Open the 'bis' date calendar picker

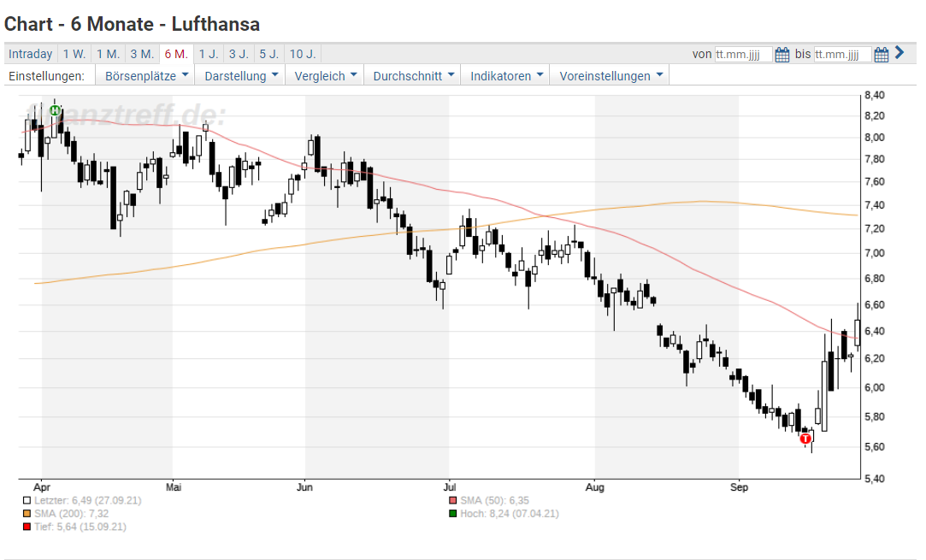[x=882, y=55]
